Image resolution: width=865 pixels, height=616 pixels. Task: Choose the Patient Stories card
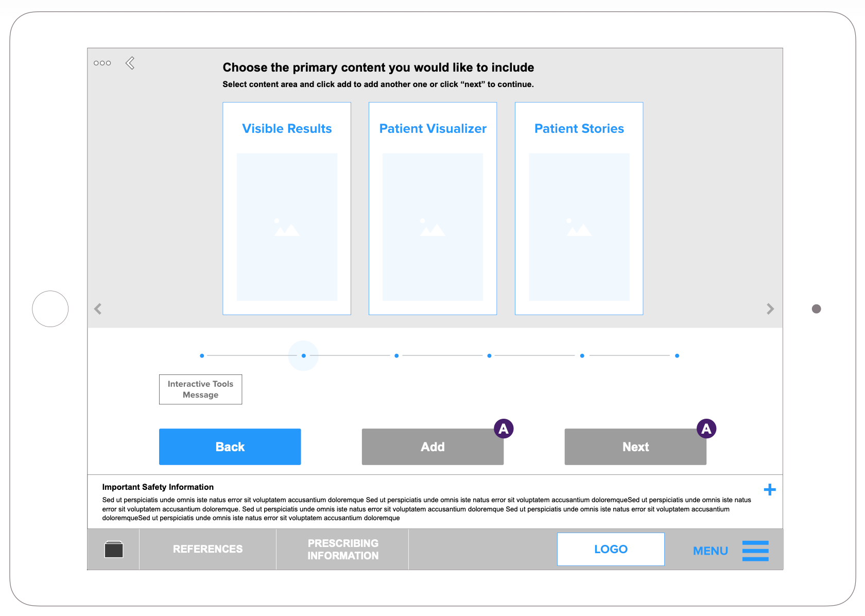tap(579, 208)
